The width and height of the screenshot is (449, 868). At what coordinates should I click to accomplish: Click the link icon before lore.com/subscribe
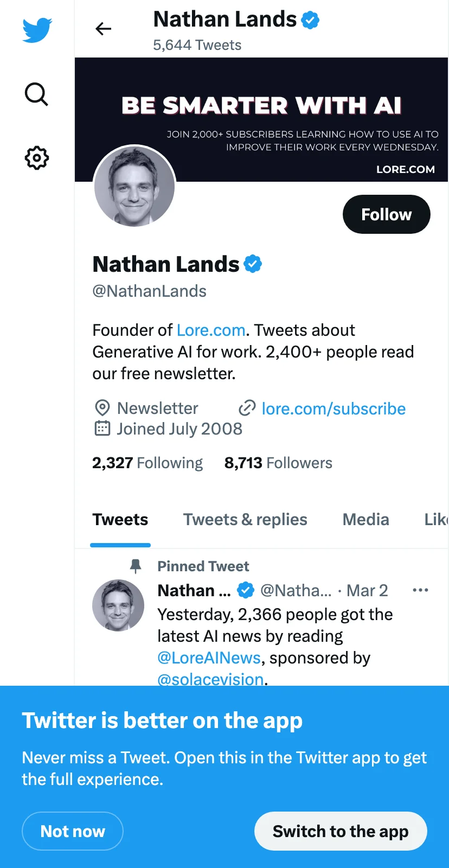[x=247, y=408]
